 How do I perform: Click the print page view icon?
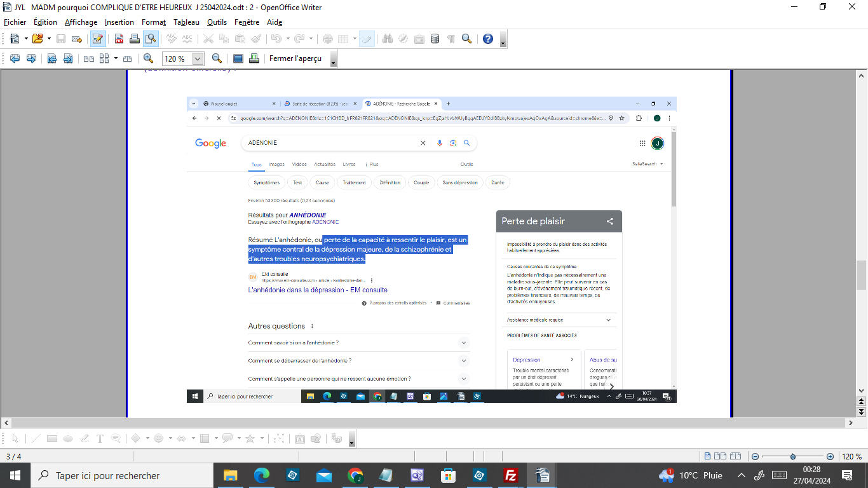coord(254,58)
